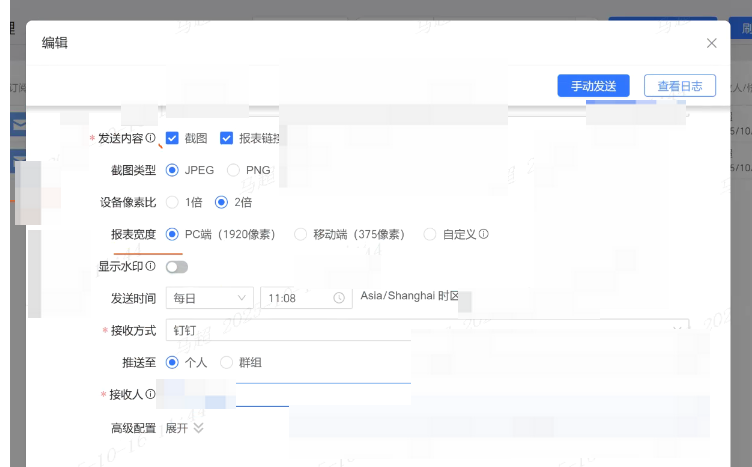Click the 推送至 label
Screen dimensions: 752x467
(139, 362)
